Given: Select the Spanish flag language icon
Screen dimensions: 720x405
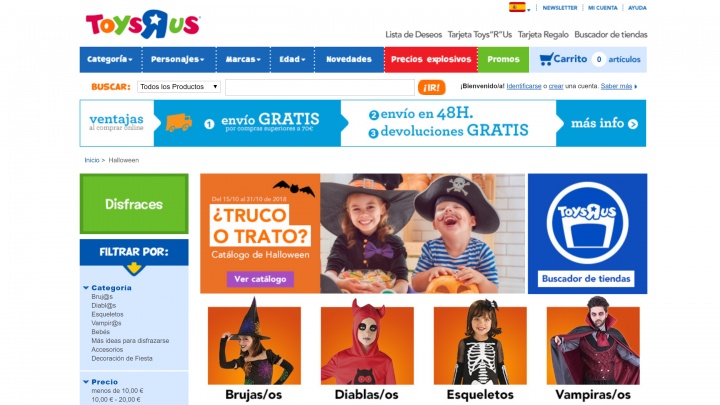Looking at the screenshot, I should (x=517, y=7).
